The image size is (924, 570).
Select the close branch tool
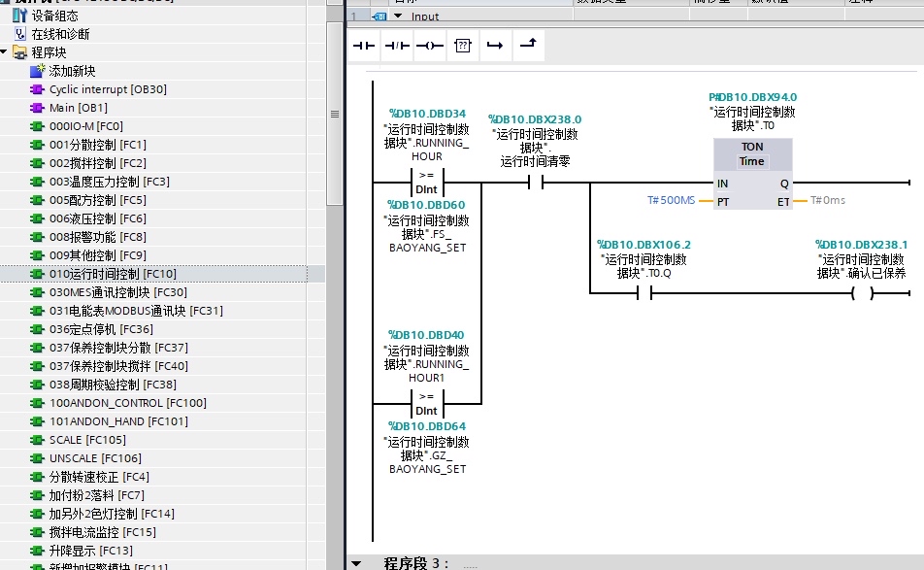(x=529, y=46)
